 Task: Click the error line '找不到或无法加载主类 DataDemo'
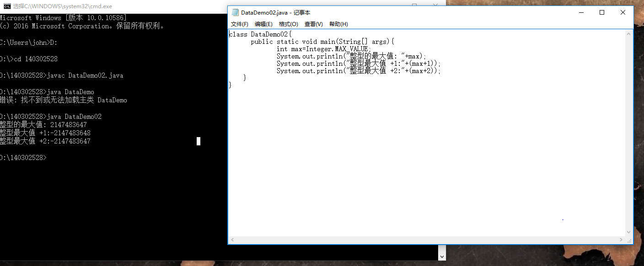click(x=63, y=100)
